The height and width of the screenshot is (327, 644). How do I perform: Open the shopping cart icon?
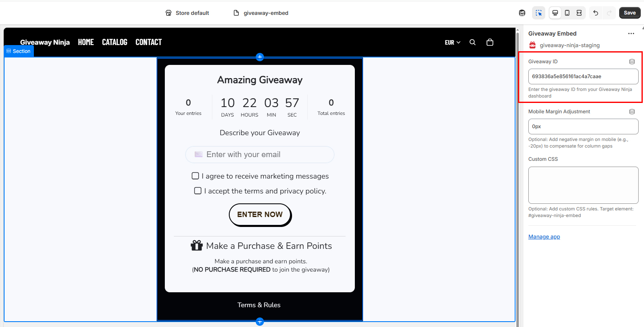point(490,42)
